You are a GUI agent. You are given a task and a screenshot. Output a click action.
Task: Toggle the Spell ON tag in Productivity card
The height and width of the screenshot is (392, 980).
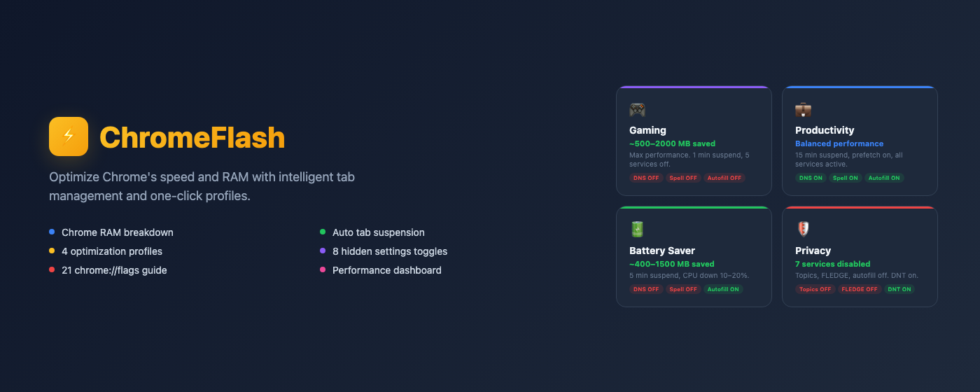(x=846, y=178)
